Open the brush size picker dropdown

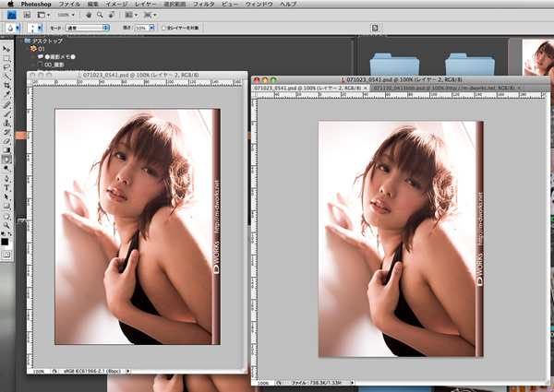point(40,28)
